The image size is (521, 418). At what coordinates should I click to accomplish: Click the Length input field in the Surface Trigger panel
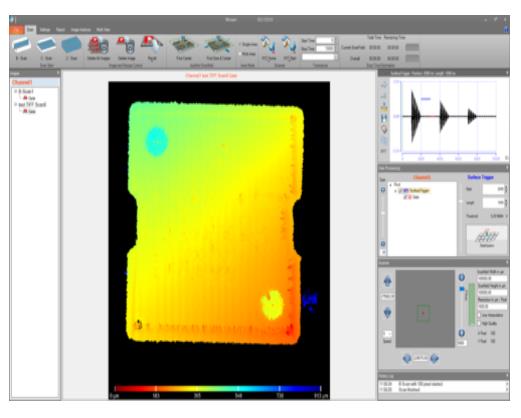click(494, 203)
